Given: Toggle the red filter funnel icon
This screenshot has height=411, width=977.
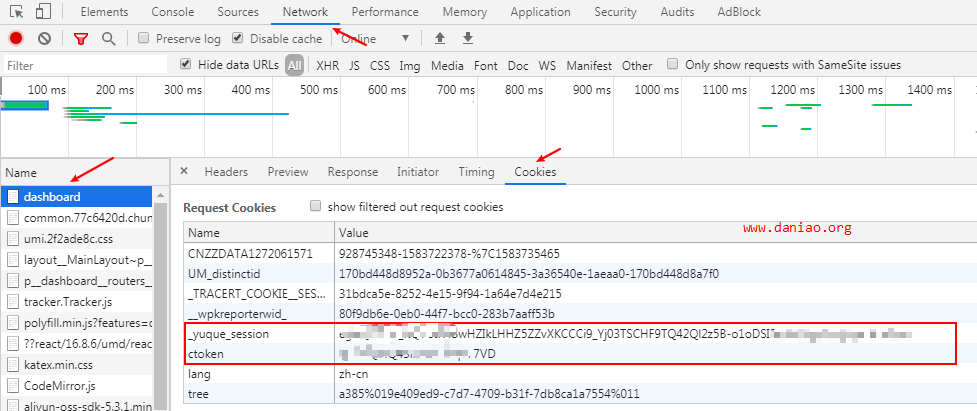Looking at the screenshot, I should (81, 39).
